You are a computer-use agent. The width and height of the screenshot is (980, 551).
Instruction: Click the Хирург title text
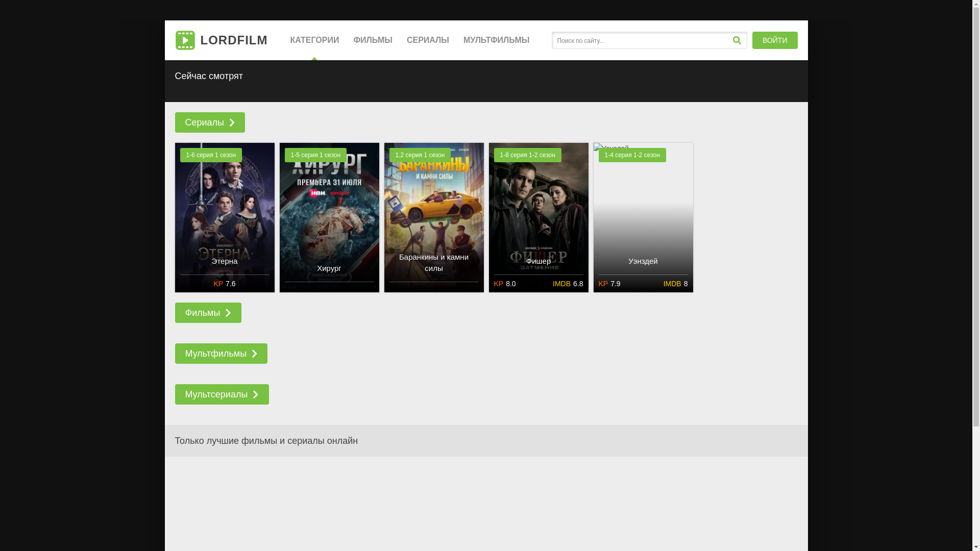(329, 268)
